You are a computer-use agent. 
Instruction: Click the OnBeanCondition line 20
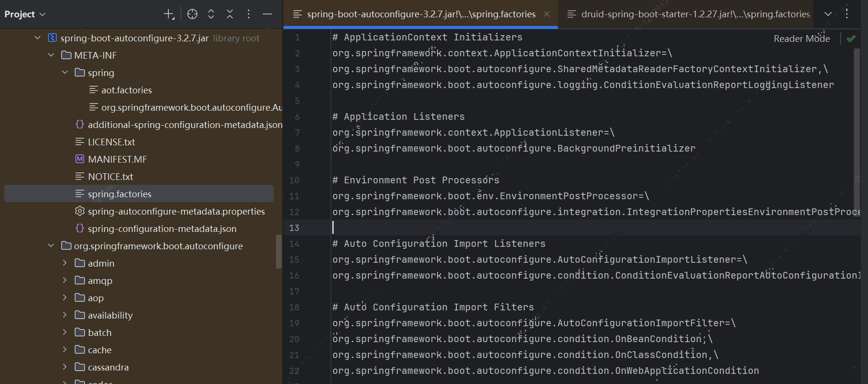click(x=523, y=339)
